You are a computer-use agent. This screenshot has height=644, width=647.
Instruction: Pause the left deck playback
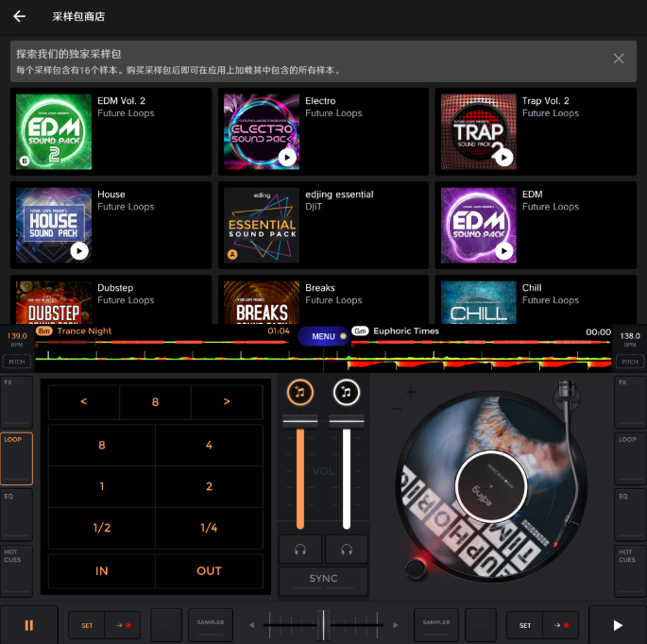click(28, 625)
